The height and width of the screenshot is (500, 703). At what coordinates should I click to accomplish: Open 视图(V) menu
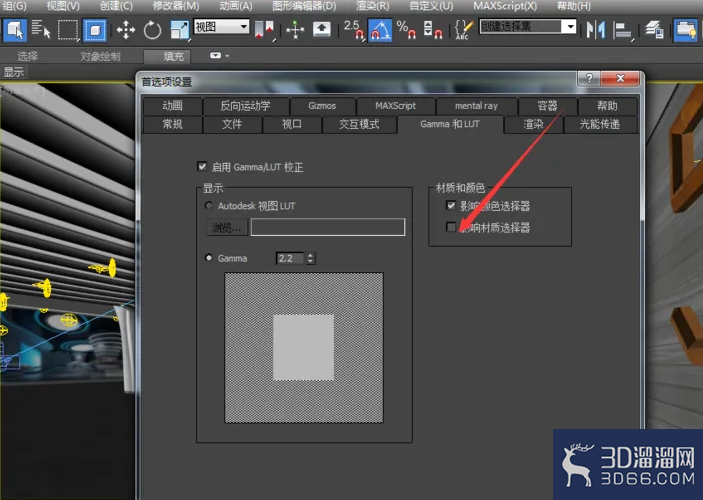point(63,6)
